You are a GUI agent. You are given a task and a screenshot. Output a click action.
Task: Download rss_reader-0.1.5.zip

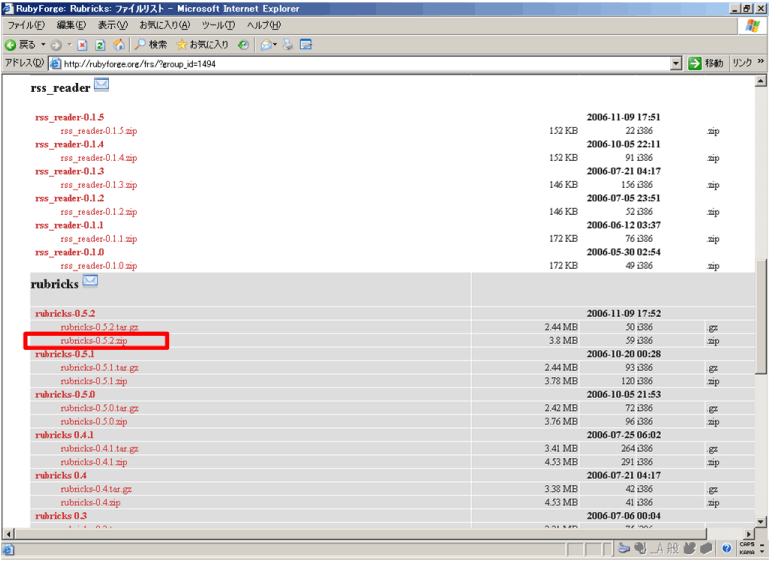pos(99,131)
